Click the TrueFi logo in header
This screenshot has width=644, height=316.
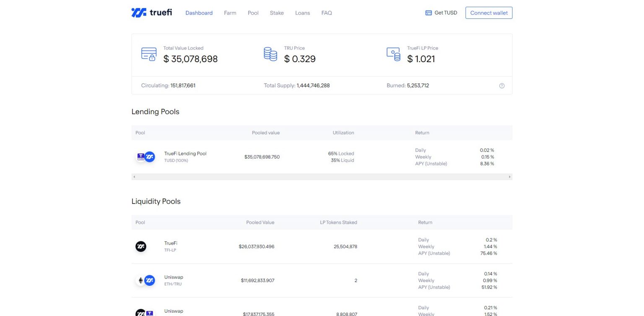[x=151, y=13]
